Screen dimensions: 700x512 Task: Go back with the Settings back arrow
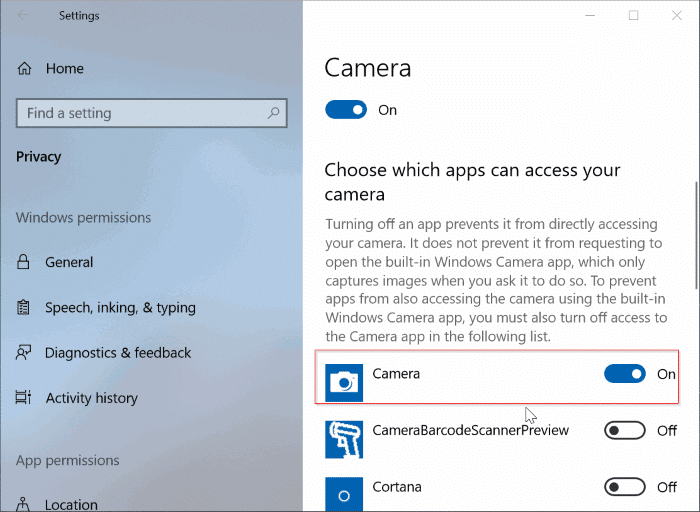pos(23,15)
